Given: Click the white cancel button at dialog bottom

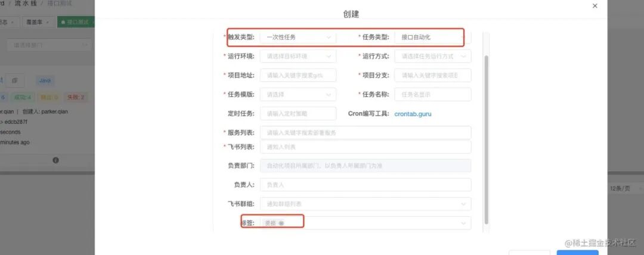Looking at the screenshot, I should (530, 253).
